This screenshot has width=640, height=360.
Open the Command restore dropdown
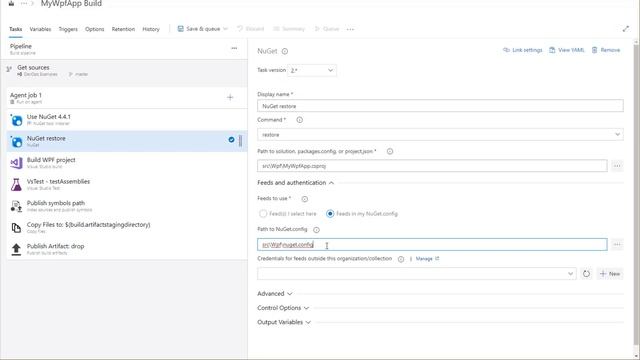click(x=440, y=134)
